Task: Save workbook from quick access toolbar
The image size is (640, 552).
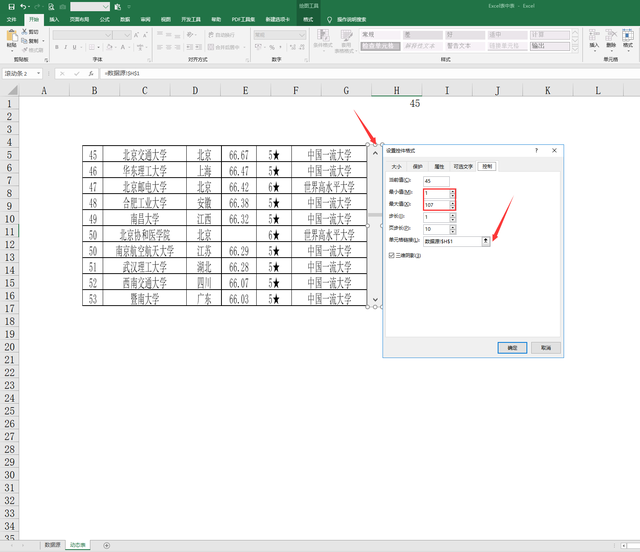Action: (x=11, y=7)
